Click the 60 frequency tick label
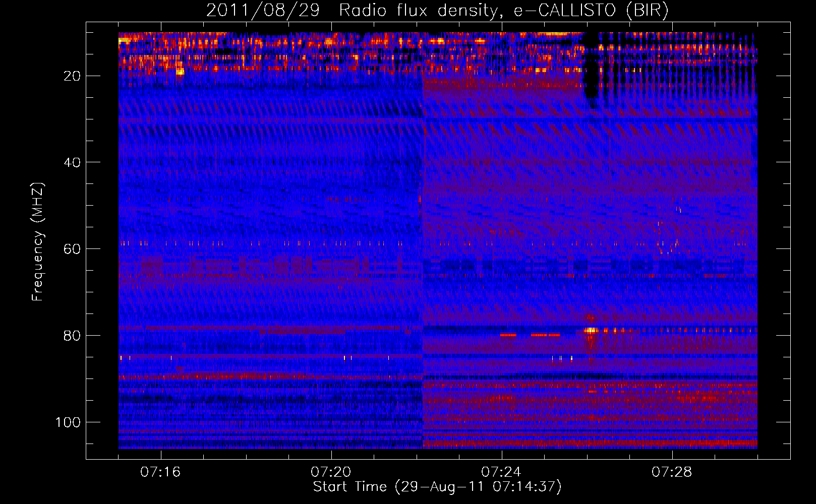The image size is (816, 504). coord(72,249)
